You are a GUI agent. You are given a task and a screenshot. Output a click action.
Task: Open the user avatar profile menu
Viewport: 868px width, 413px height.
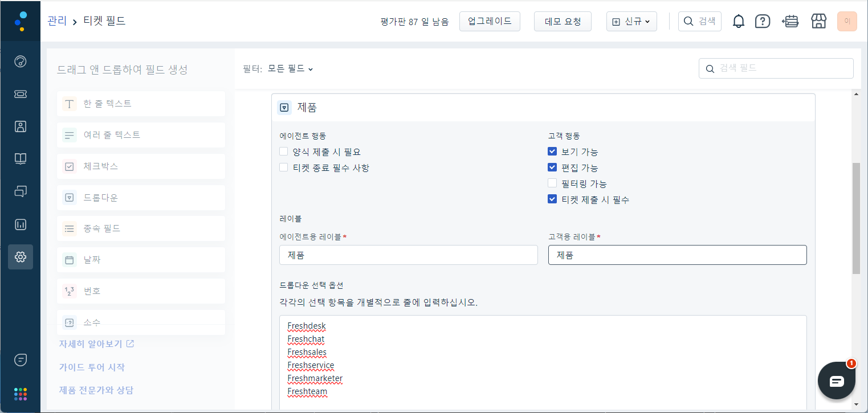point(847,22)
